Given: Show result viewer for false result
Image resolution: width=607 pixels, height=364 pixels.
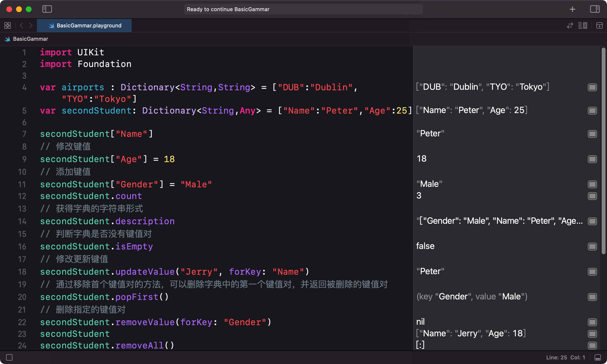Looking at the screenshot, I should [x=592, y=247].
